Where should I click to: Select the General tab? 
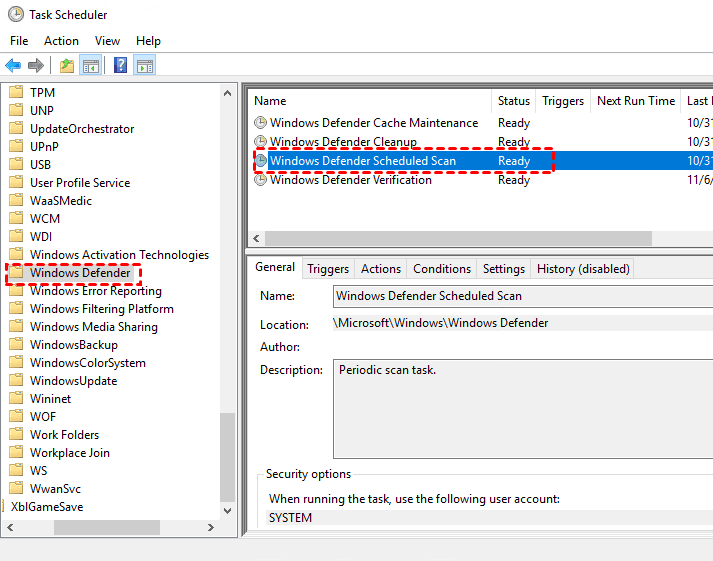click(x=275, y=267)
